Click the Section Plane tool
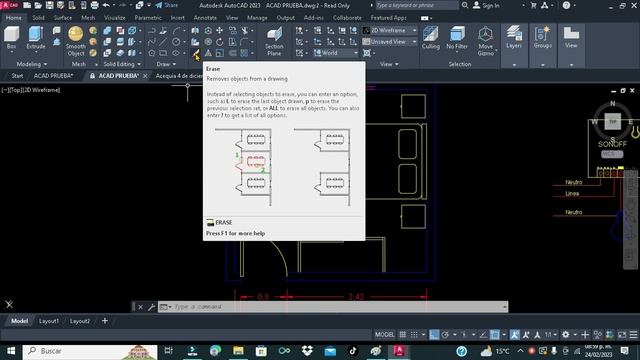The height and width of the screenshot is (360, 640). point(274,41)
